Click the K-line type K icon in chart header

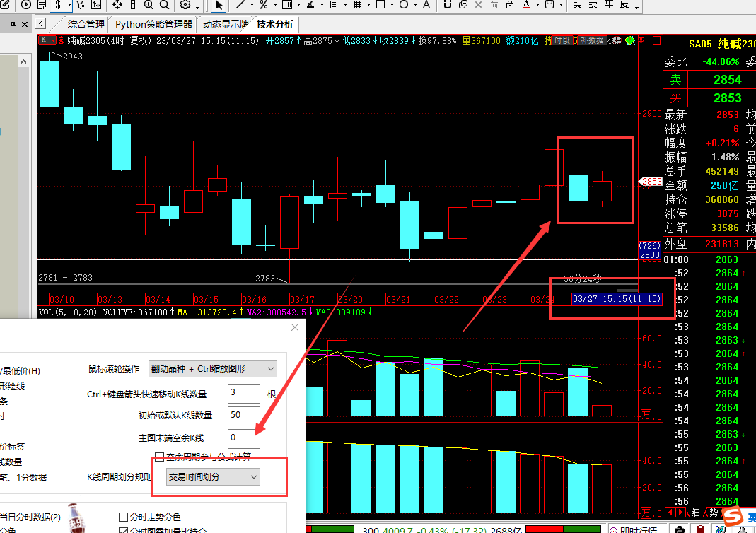[44, 40]
